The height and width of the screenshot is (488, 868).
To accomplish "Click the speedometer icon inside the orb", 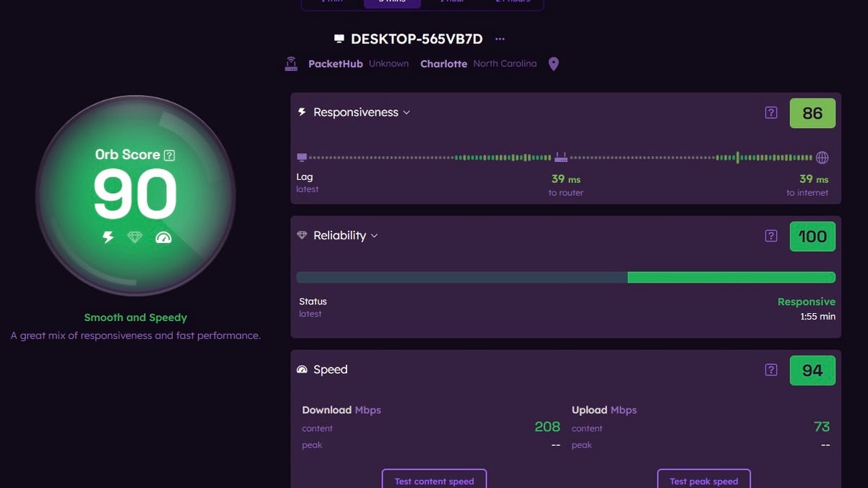I will 163,236.
